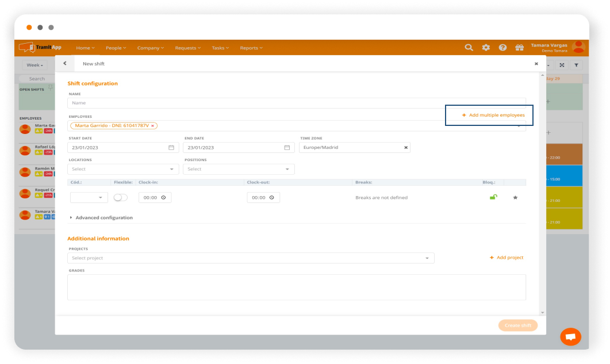Mark shift as favorite with star icon
This screenshot has height=364, width=610.
click(x=515, y=197)
